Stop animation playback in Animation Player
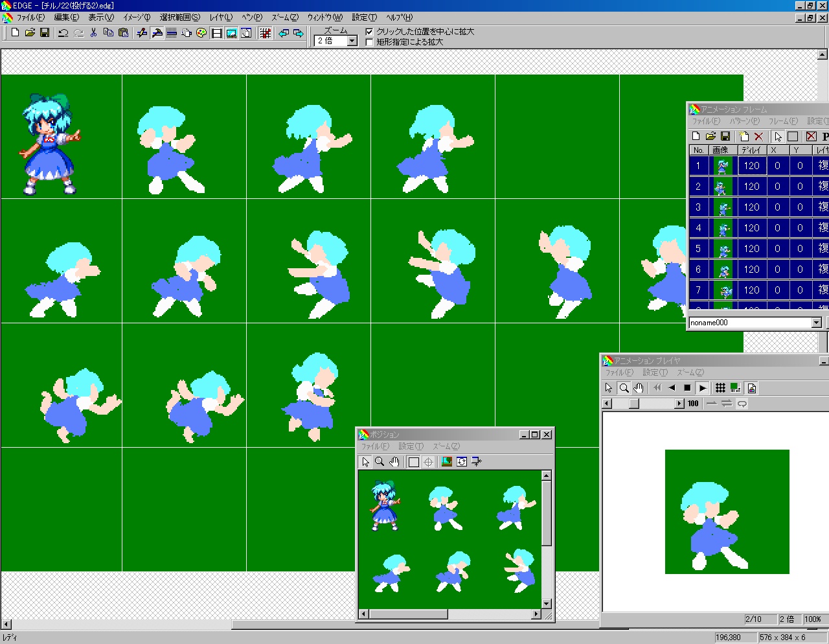Viewport: 829px width, 644px height. 687,387
